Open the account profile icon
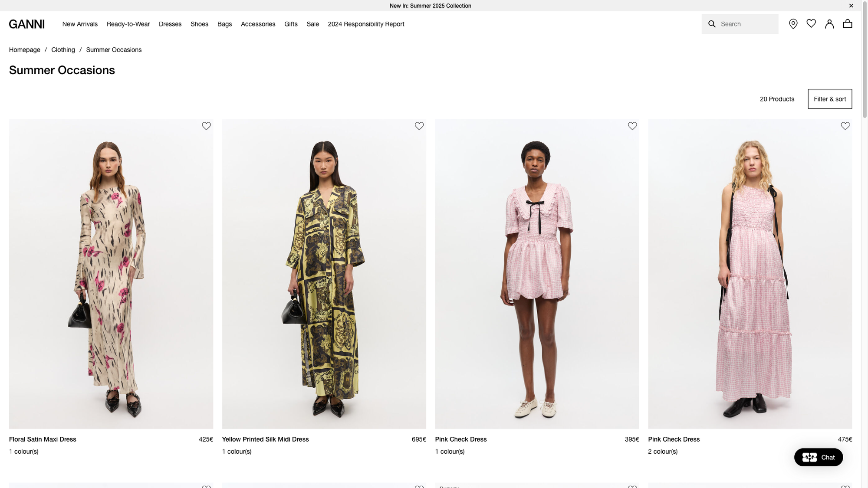The image size is (868, 488). point(829,24)
